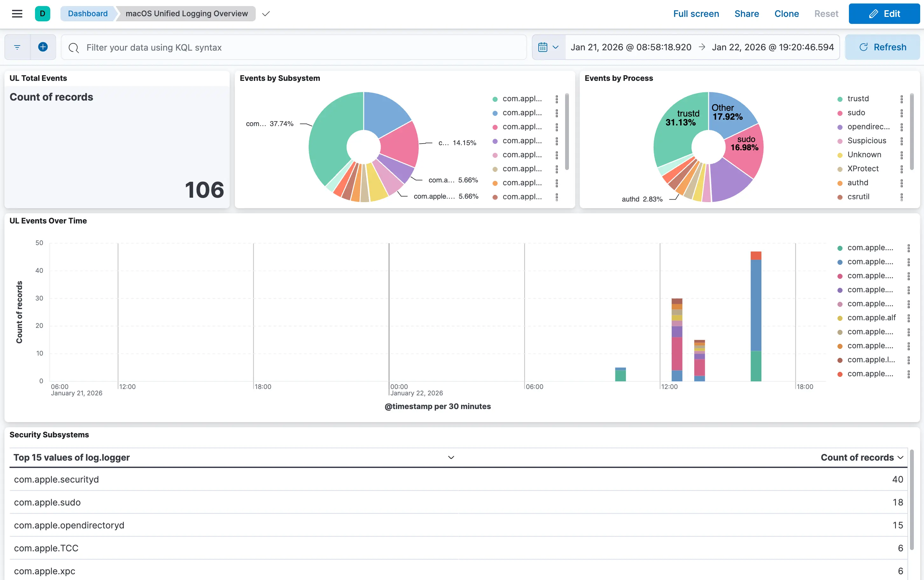This screenshot has width=924, height=580.
Task: Open the hamburger navigation menu
Action: point(17,14)
